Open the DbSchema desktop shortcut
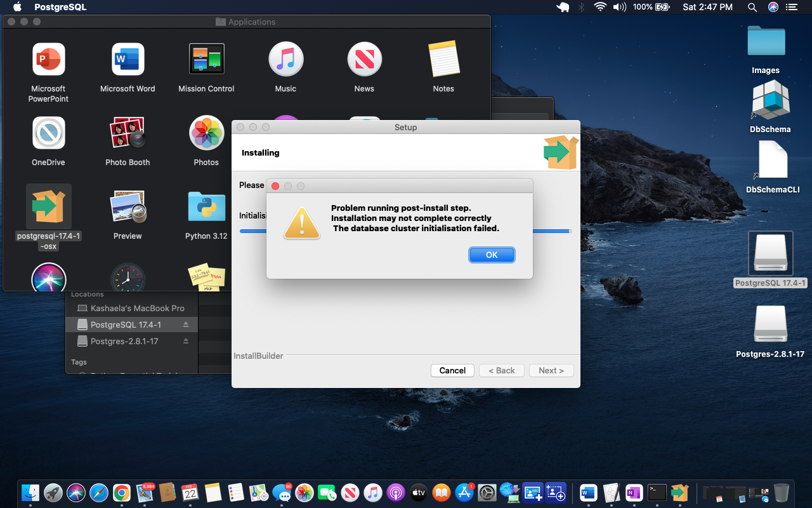This screenshot has height=508, width=812. [770, 102]
